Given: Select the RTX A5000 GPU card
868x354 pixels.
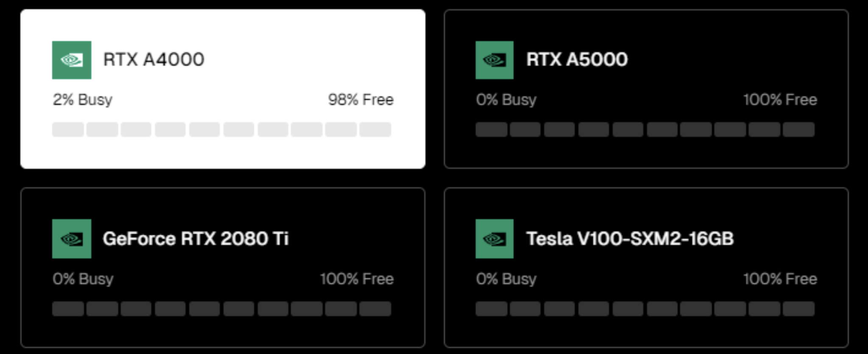Looking at the screenshot, I should pyautogui.click(x=646, y=89).
